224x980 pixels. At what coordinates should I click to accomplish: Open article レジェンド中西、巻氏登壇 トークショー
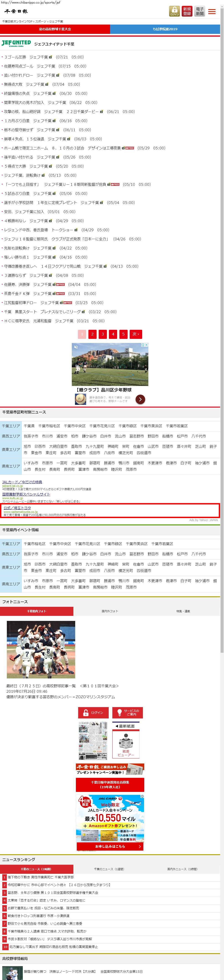point(39,230)
